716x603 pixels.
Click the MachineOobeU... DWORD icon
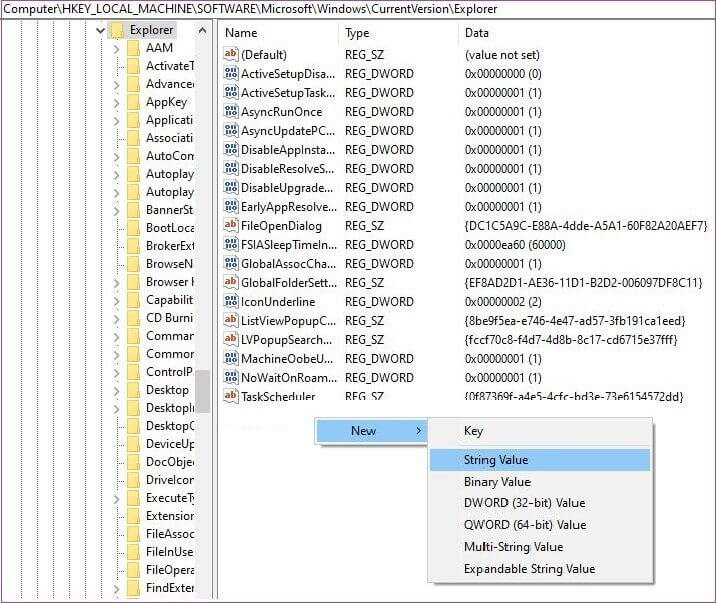(231, 359)
